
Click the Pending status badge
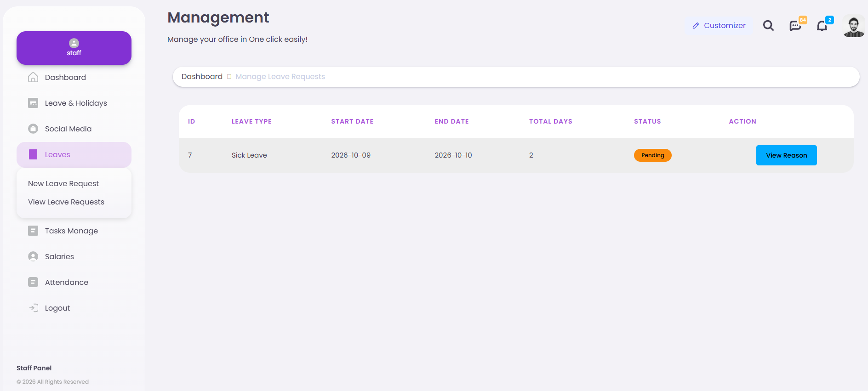click(x=653, y=155)
